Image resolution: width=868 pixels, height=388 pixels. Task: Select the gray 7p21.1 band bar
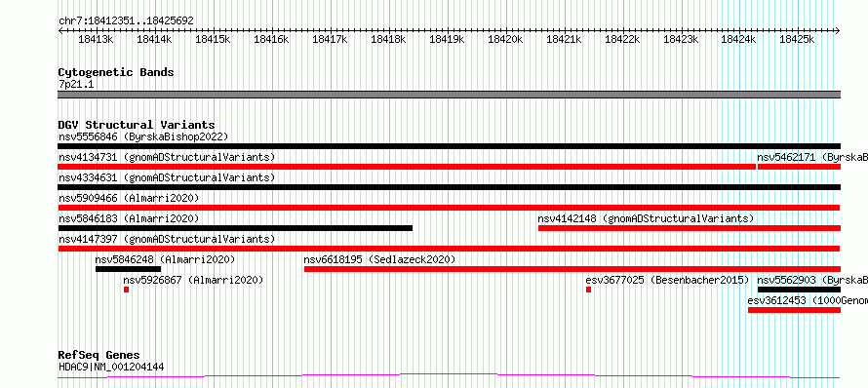point(450,95)
